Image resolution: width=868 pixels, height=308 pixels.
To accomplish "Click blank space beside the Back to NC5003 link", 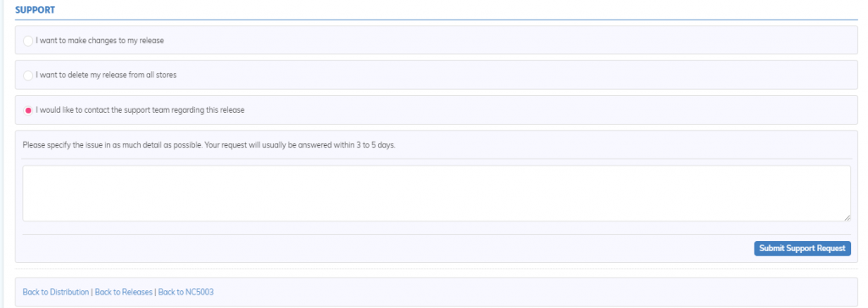I will click(x=531, y=292).
